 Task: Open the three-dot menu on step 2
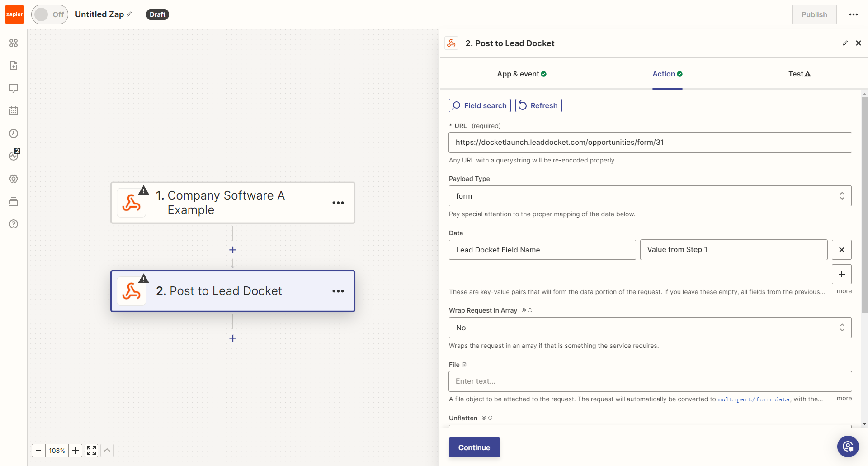coord(338,291)
